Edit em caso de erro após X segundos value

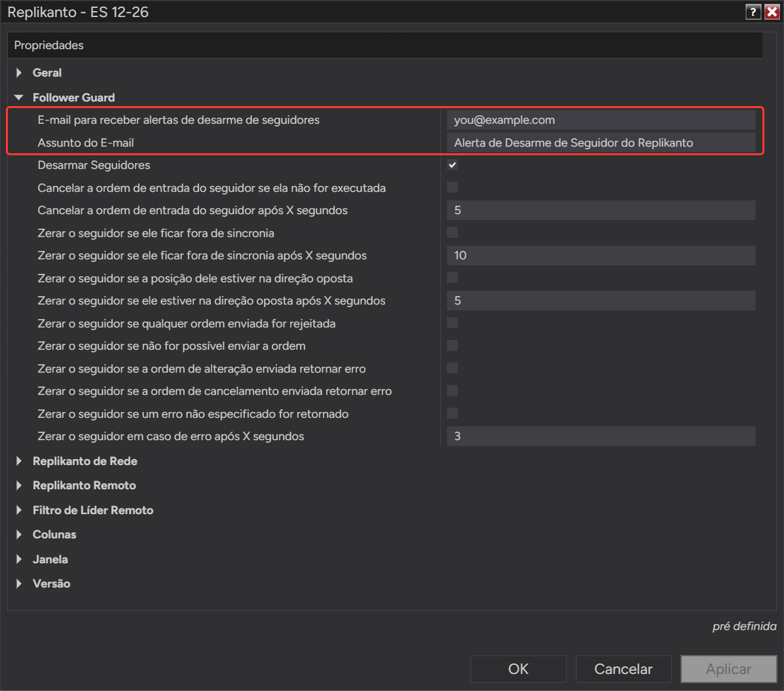coord(601,436)
